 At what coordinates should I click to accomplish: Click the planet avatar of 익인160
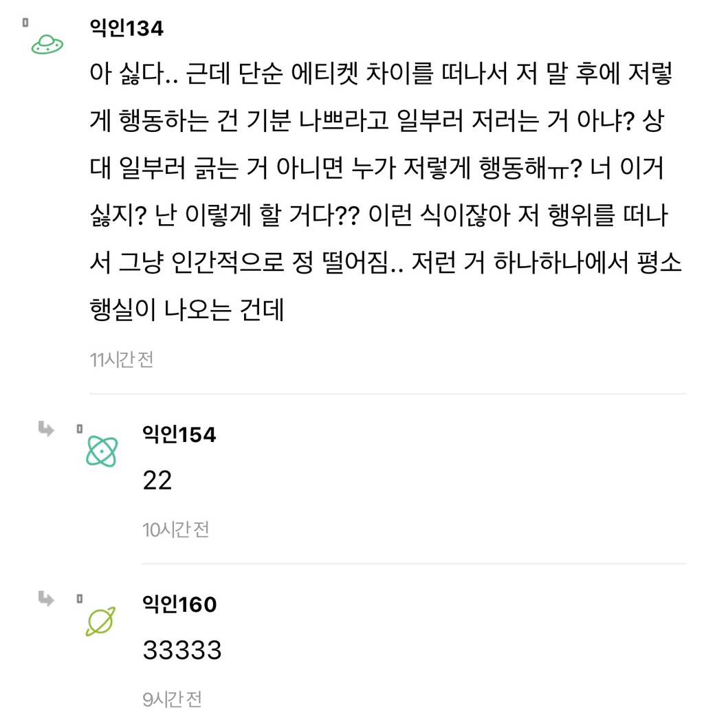point(101,621)
